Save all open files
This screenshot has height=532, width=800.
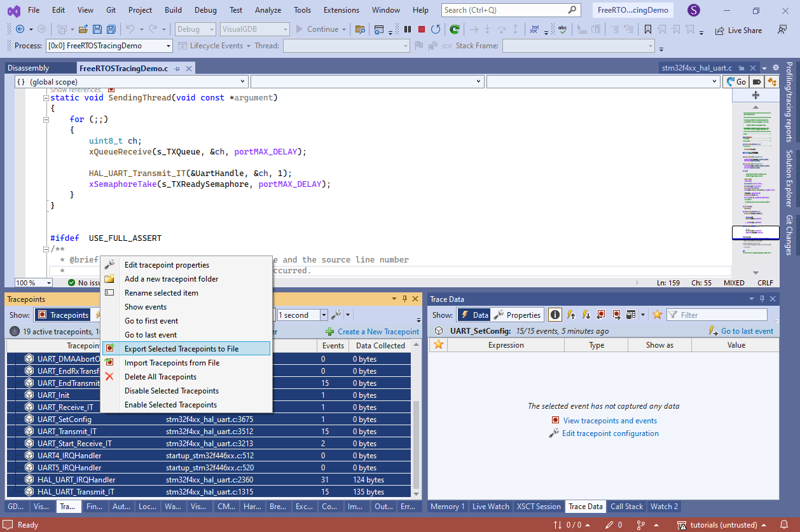click(x=111, y=29)
